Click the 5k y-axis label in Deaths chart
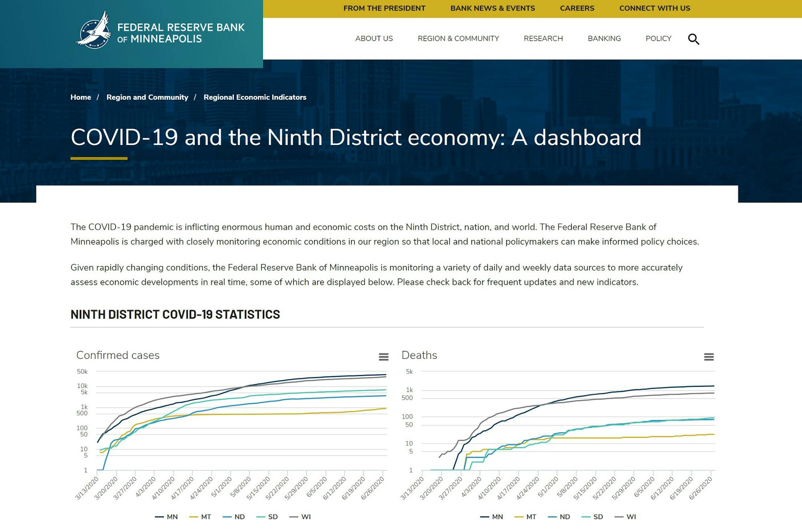Image resolution: width=802 pixels, height=532 pixels. click(409, 371)
